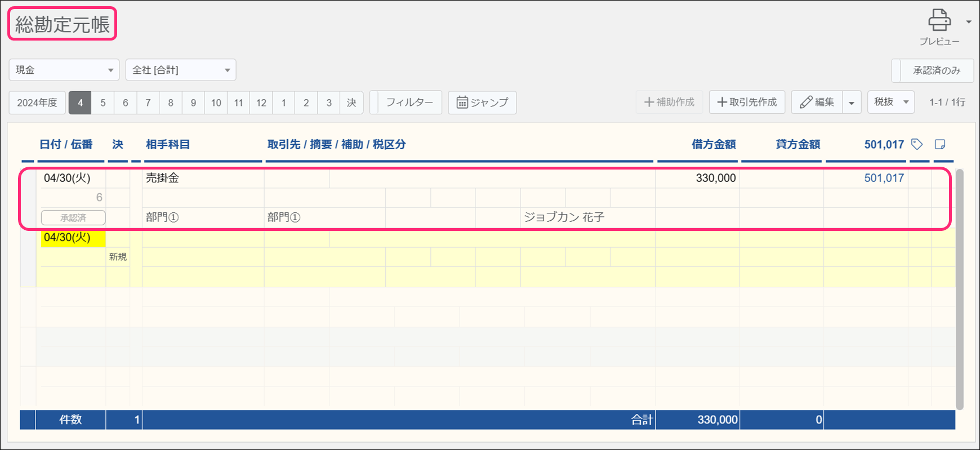This screenshot has width=980, height=450.
Task: Select month 12 tab
Action: coord(261,103)
